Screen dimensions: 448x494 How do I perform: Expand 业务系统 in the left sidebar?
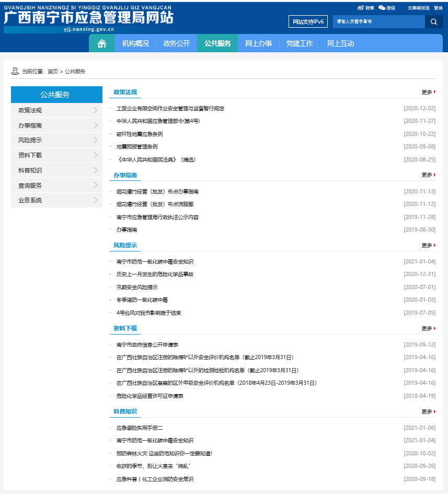click(56, 200)
